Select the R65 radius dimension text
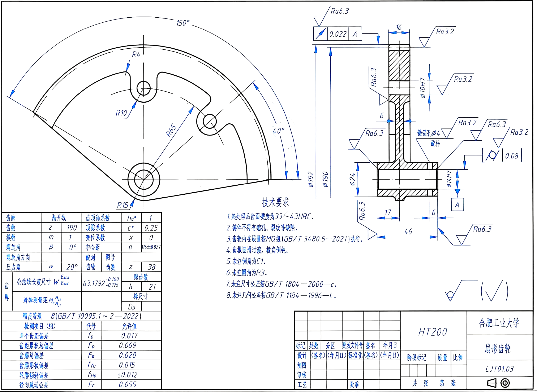Viewport: 537px width, 392px height. (x=171, y=130)
